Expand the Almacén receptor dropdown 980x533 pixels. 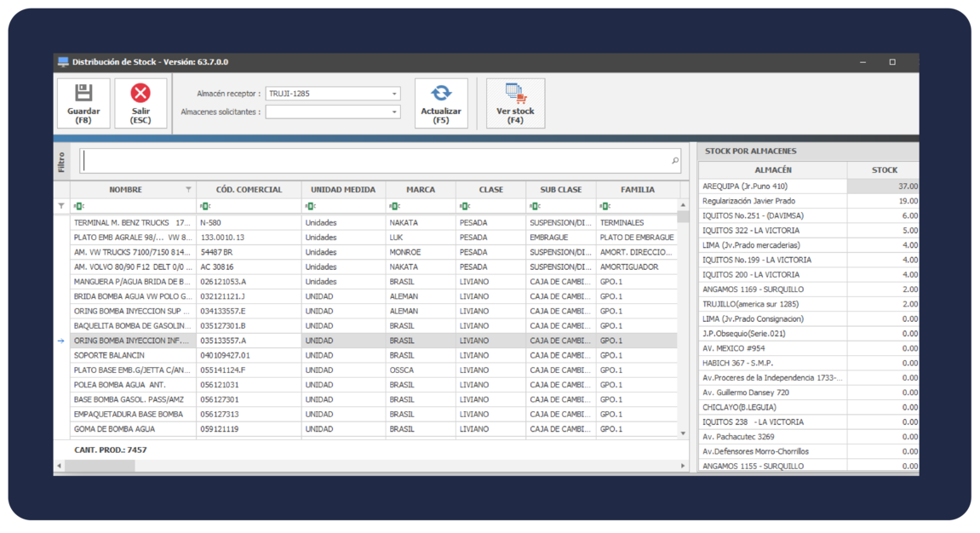[x=395, y=94]
